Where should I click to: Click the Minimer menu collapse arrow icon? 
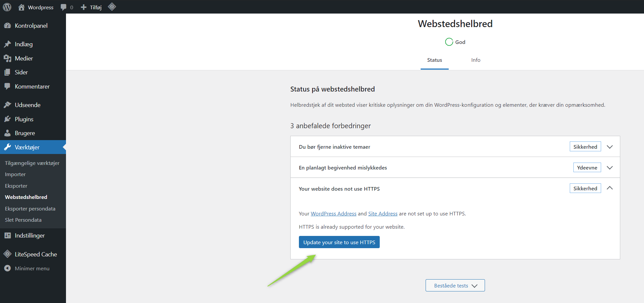(7, 268)
